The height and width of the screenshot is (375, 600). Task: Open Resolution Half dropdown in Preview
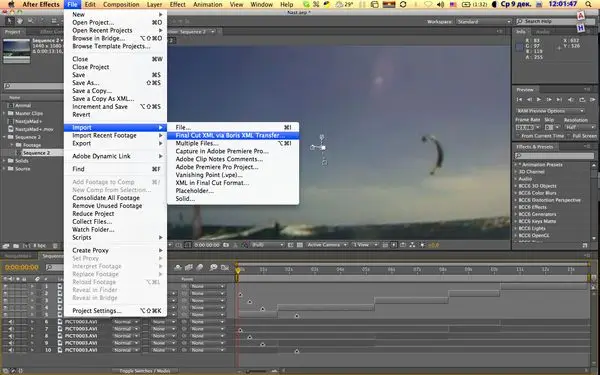pyautogui.click(x=580, y=127)
